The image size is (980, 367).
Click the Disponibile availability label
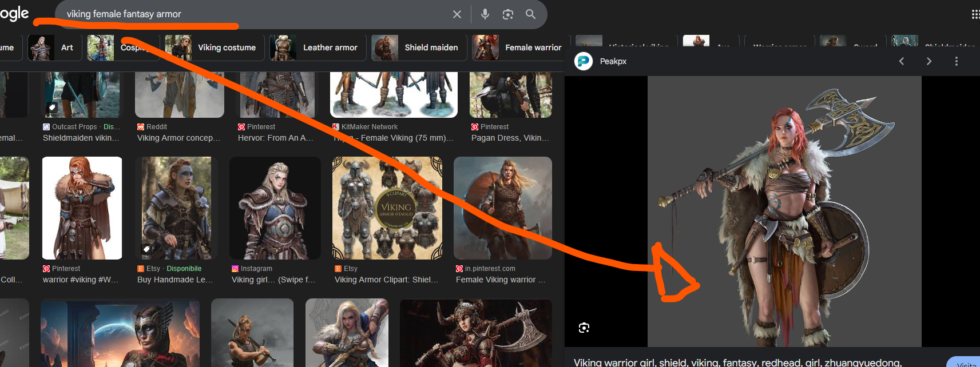click(184, 269)
